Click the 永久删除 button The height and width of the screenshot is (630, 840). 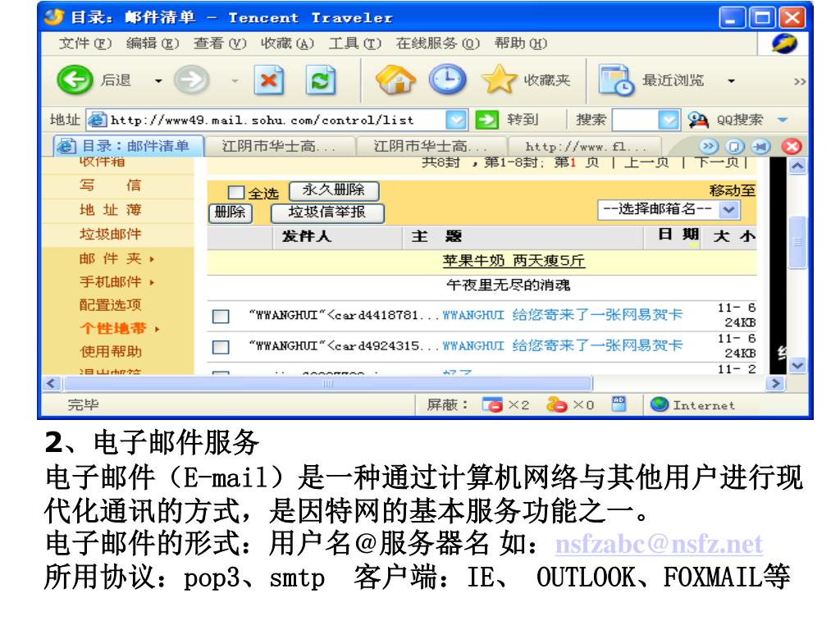[334, 190]
